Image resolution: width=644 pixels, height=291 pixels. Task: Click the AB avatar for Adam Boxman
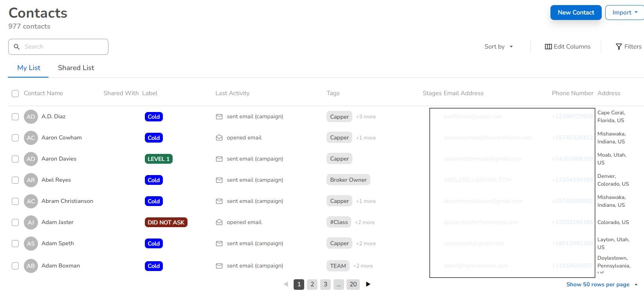click(31, 266)
